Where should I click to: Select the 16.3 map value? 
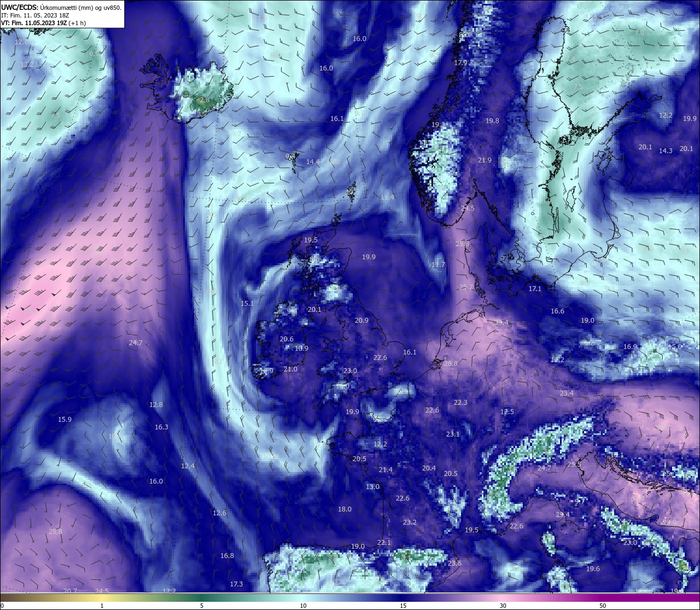click(161, 427)
